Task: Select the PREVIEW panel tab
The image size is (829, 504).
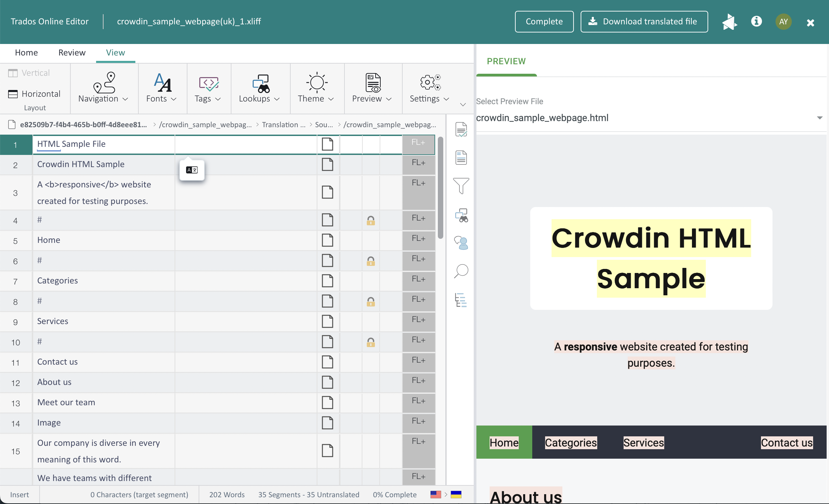Action: click(506, 61)
